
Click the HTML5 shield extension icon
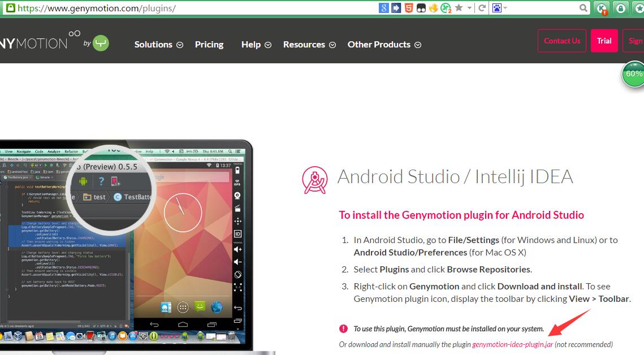tap(409, 8)
